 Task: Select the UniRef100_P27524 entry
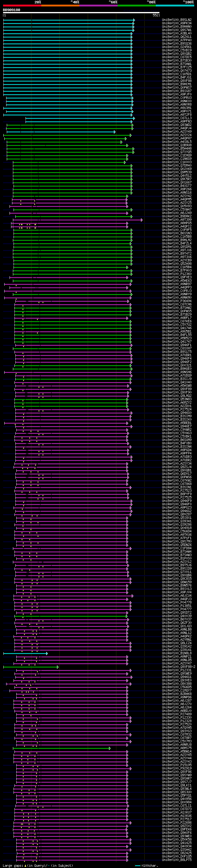pyautogui.click(x=177, y=410)
